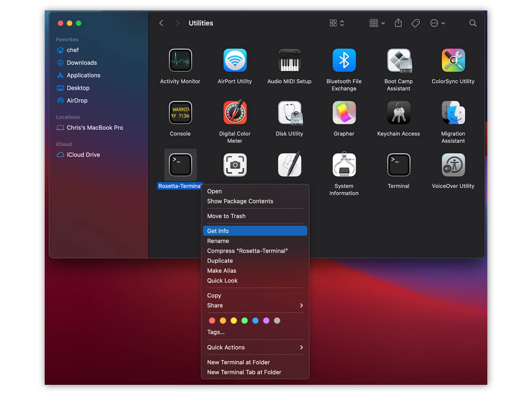Apply the gray tag color
This screenshot has height=395, width=532.
click(x=277, y=321)
